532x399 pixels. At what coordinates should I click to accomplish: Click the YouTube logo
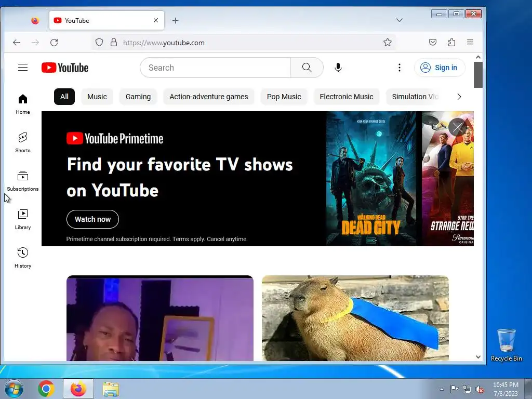[x=65, y=68]
